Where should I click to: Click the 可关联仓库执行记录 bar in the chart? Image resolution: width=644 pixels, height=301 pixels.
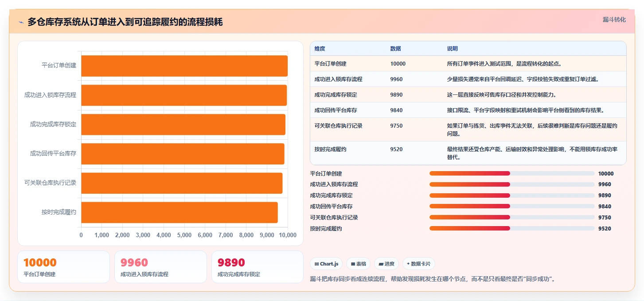[182, 183]
